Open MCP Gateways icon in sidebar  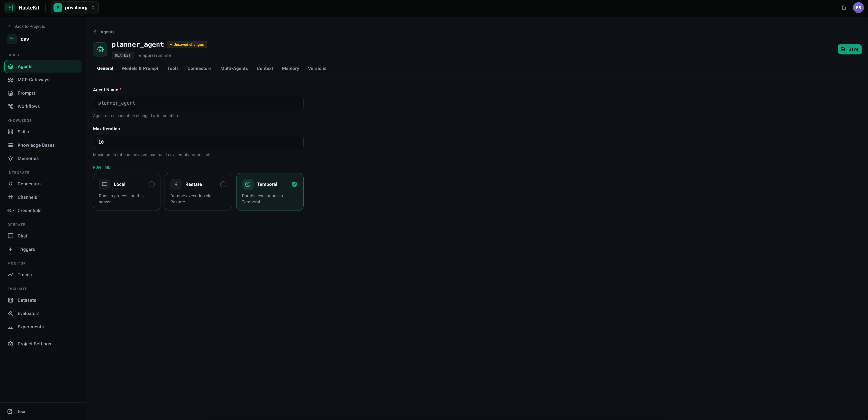[11, 80]
